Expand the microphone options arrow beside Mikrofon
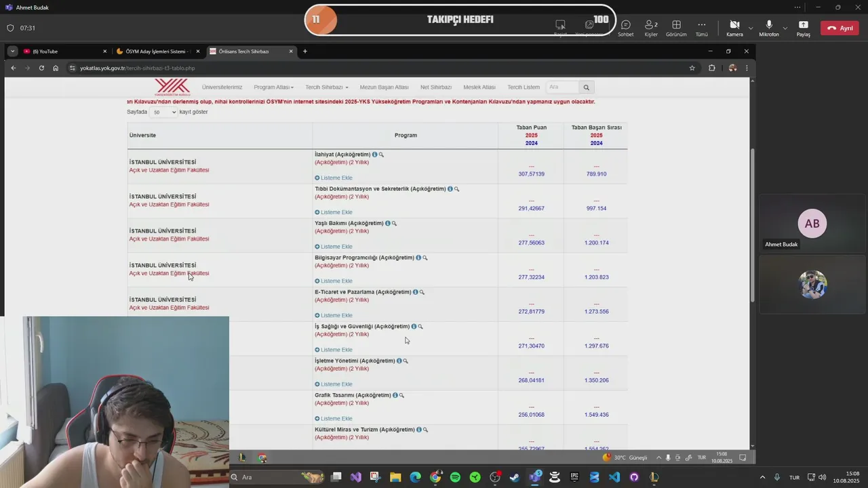 click(785, 28)
